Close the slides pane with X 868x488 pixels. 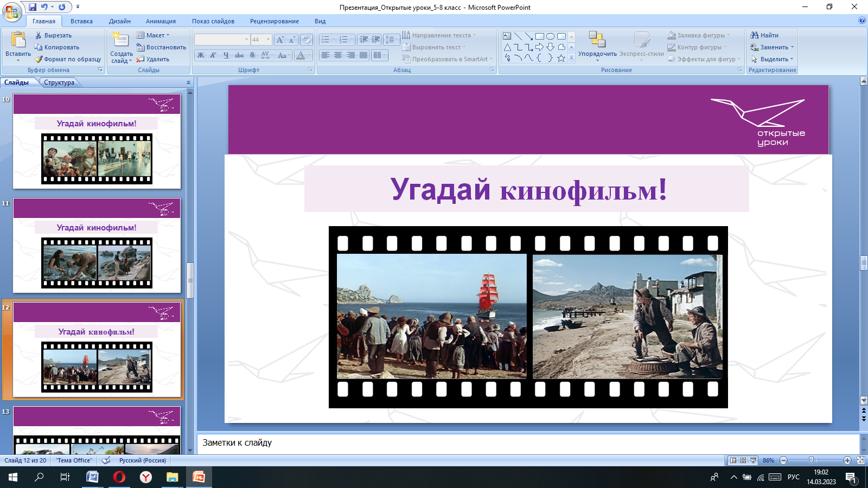pos(188,82)
